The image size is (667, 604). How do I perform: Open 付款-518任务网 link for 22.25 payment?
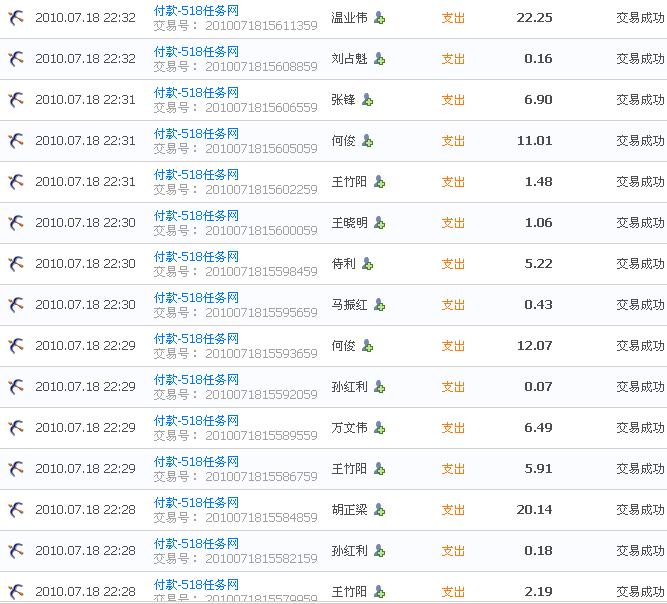point(196,10)
